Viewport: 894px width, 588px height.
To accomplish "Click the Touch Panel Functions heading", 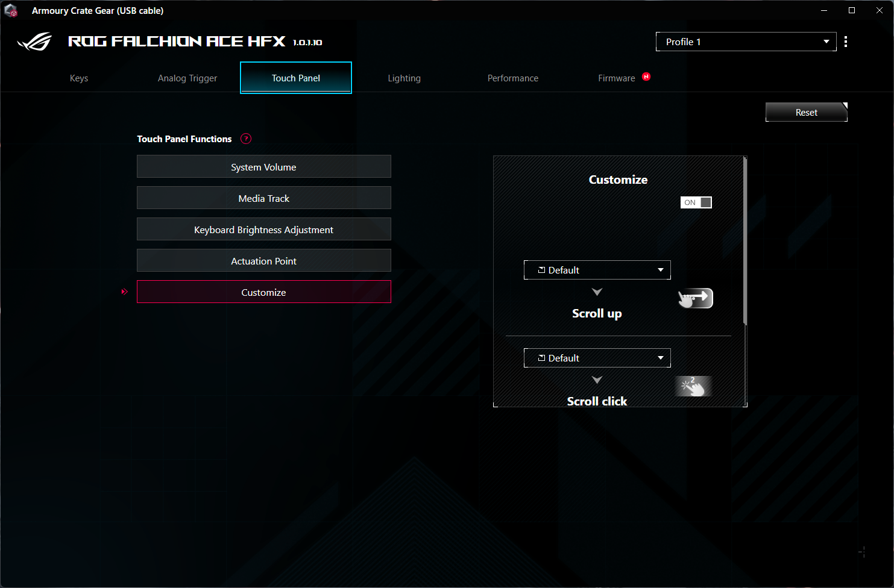I will point(184,139).
